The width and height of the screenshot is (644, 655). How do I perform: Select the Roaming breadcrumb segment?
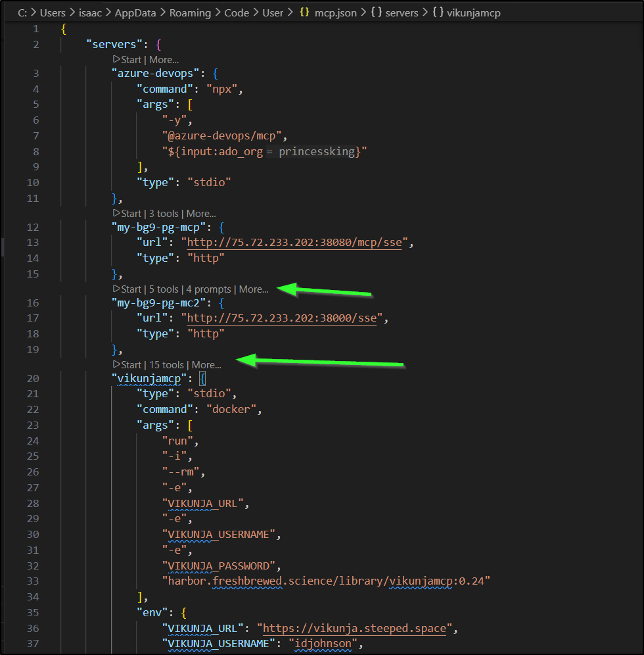pos(190,12)
